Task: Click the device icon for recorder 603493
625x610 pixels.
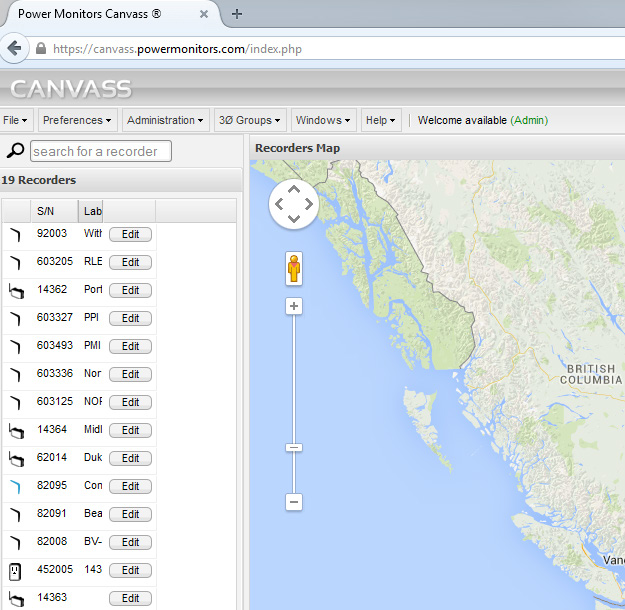Action: point(15,347)
